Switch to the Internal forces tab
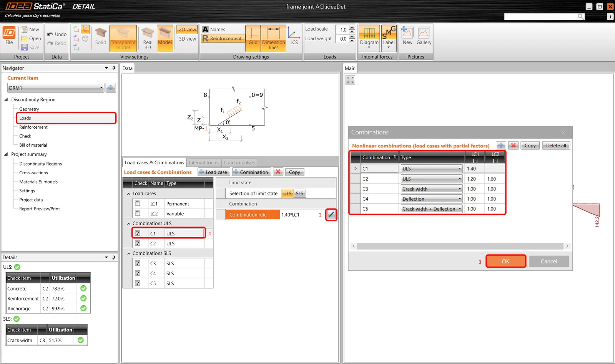 (x=204, y=163)
